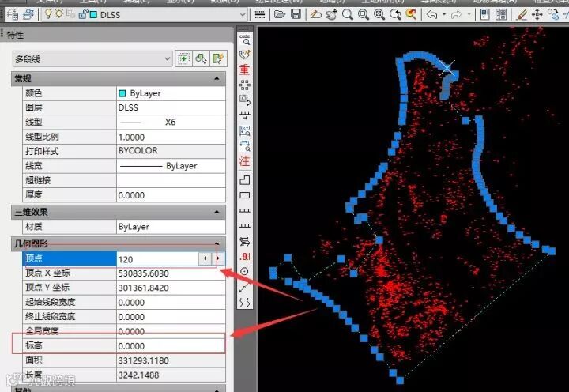Step to next vertex with right arrow
This screenshot has height=392, width=569.
[x=218, y=258]
